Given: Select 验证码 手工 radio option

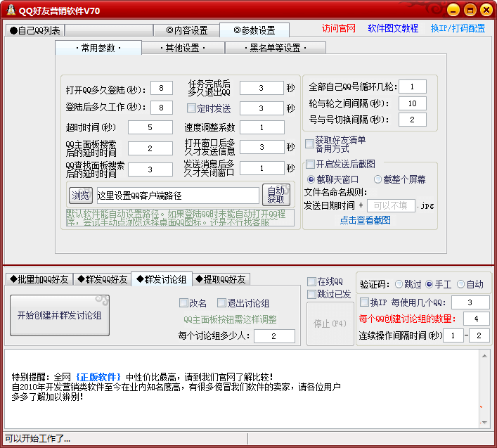Looking at the screenshot, I should pos(430,284).
